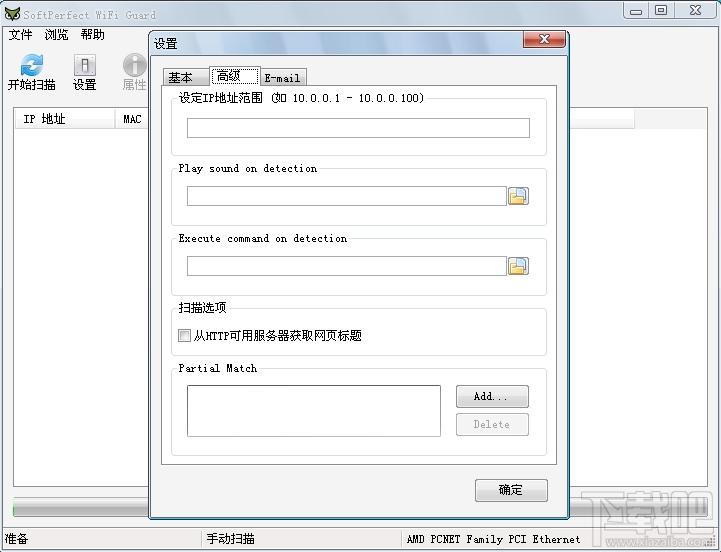The width and height of the screenshot is (721, 552).
Task: Click 手动扫描 in the status bar
Action: [230, 539]
